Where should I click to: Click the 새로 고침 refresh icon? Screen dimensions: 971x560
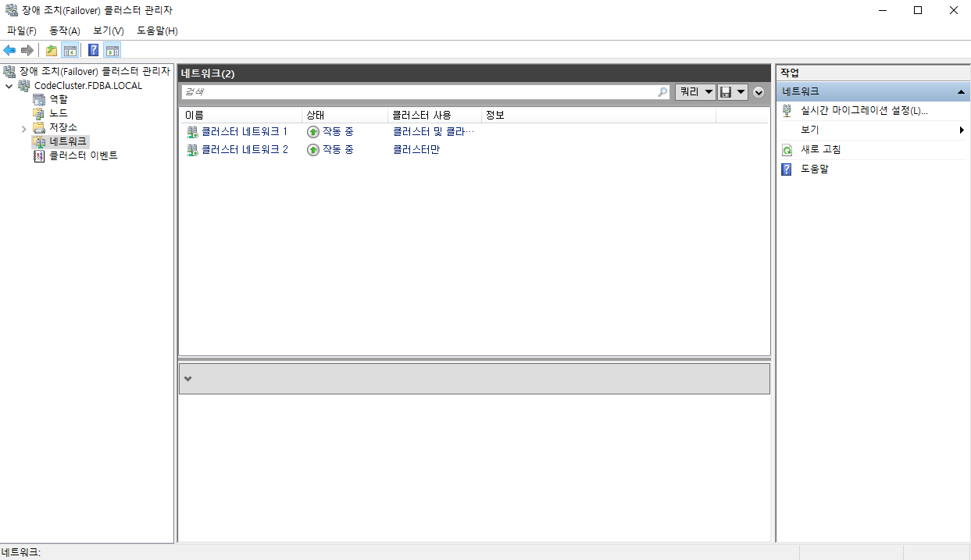point(787,150)
